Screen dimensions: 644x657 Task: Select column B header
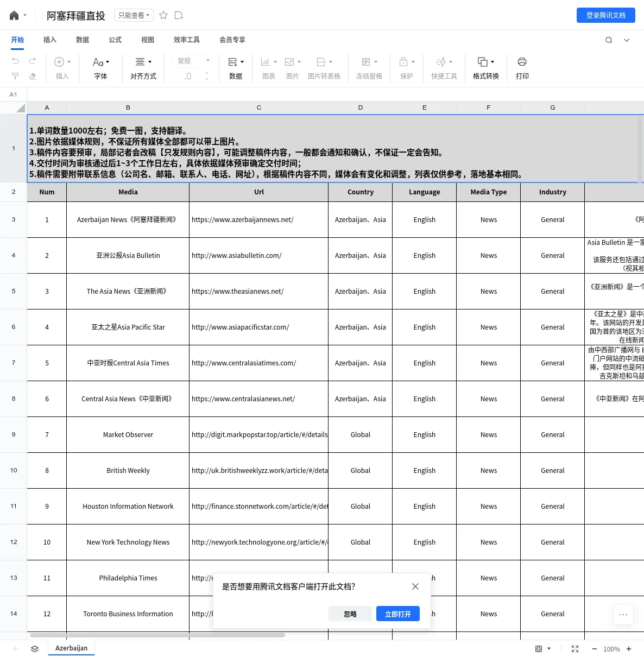[x=128, y=108]
